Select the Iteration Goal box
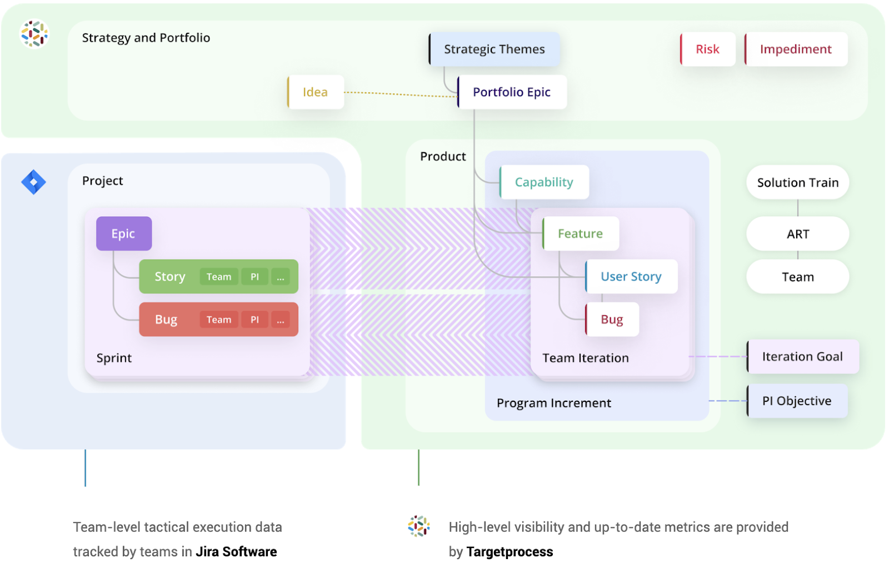 [x=802, y=357]
